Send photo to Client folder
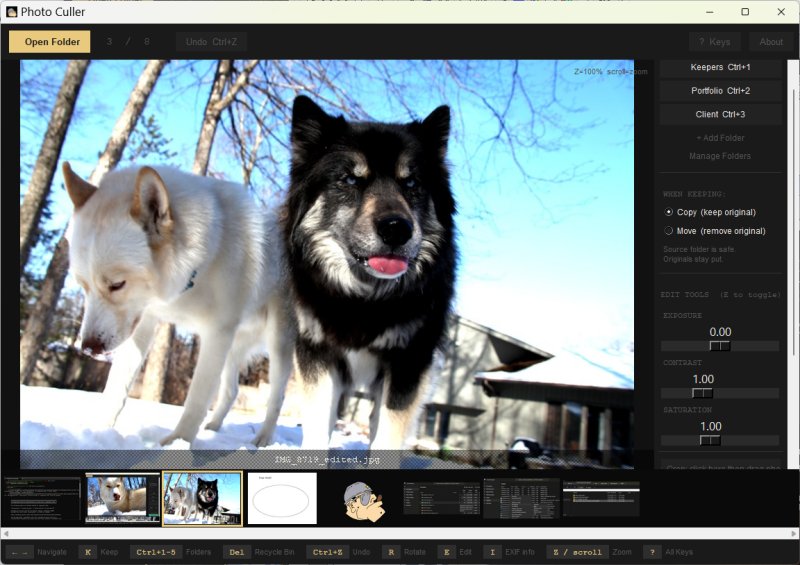 tap(720, 114)
